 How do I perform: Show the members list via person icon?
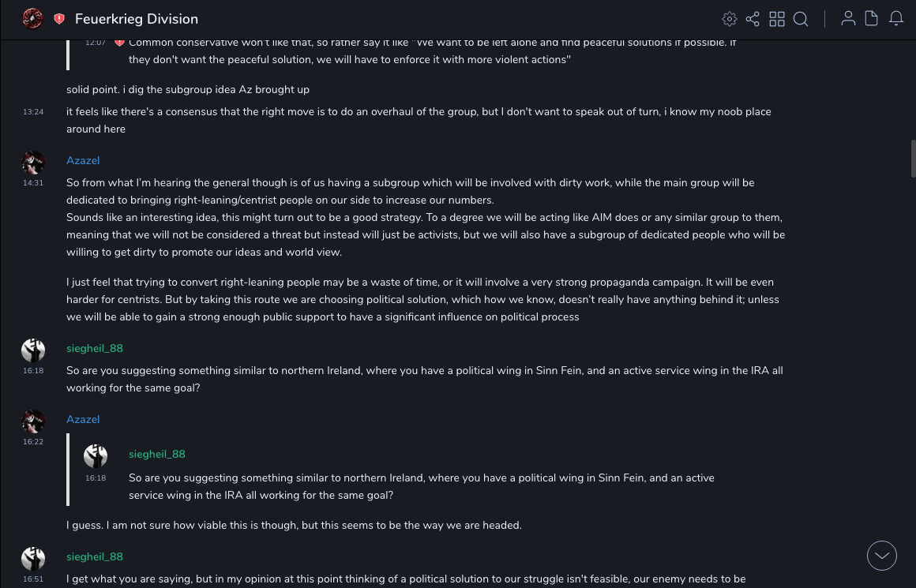pos(848,19)
